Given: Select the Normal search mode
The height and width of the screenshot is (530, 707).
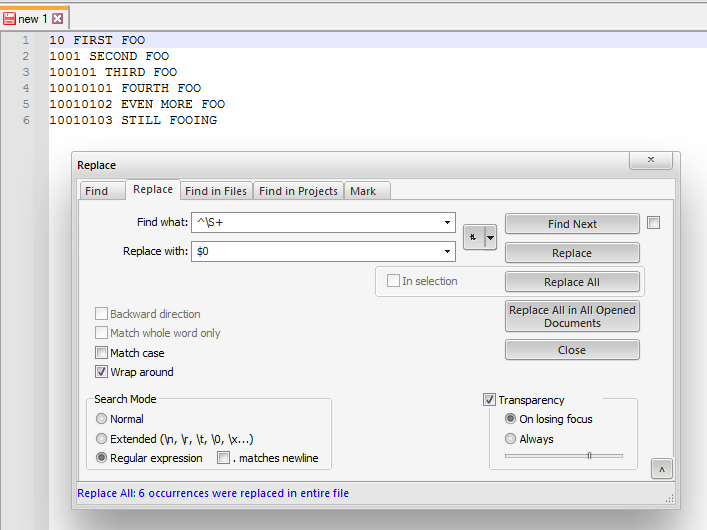Looking at the screenshot, I should 101,419.
